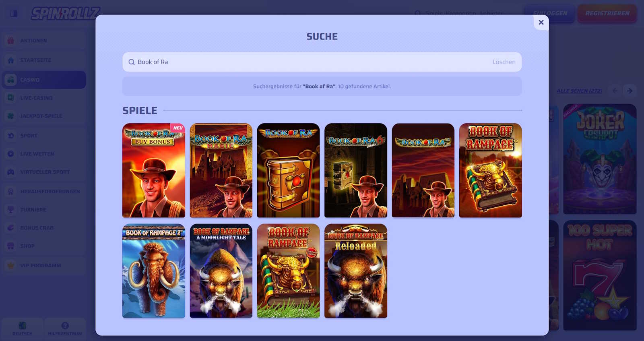Screen dimensions: 644x341
Task: Open the Hilfezentrum help icon
Action: [x=65, y=326]
